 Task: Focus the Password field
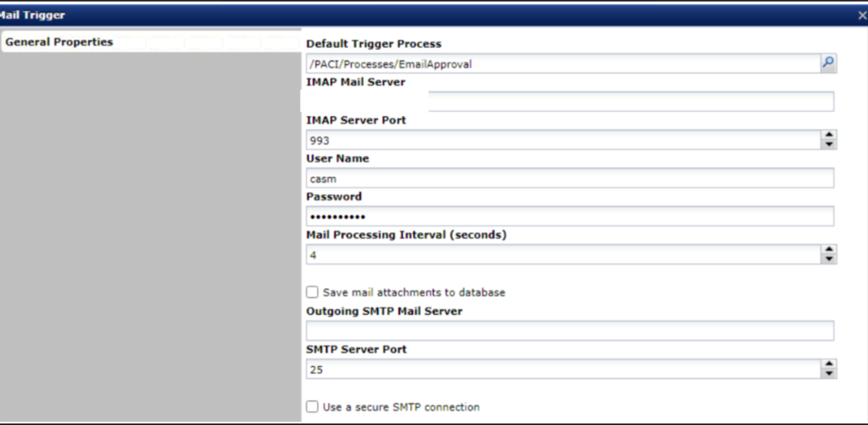(570, 216)
